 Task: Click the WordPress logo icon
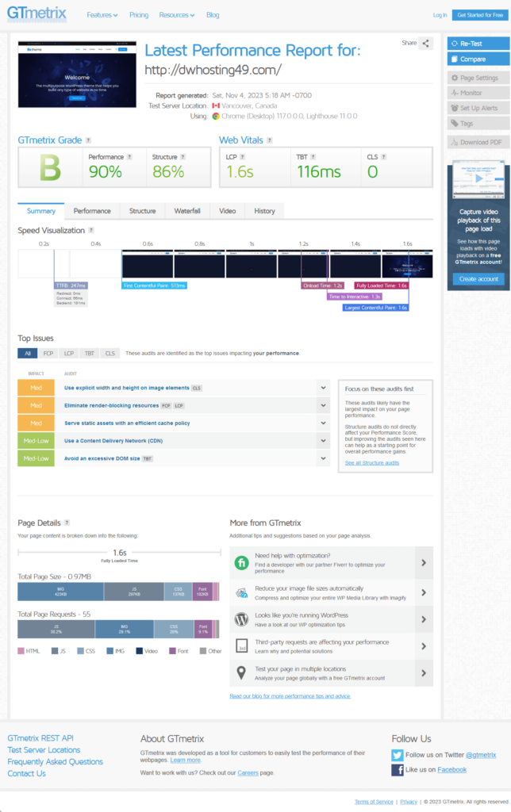(x=241, y=619)
